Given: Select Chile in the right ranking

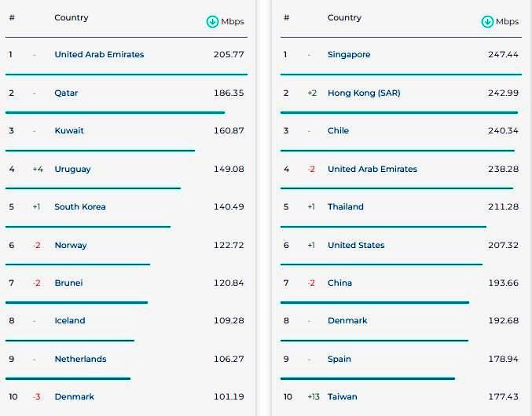Looking at the screenshot, I should point(338,130).
